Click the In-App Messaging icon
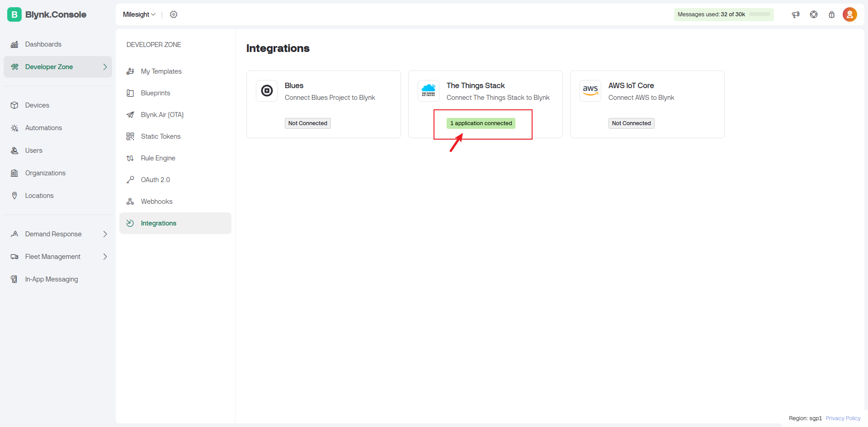 point(14,279)
